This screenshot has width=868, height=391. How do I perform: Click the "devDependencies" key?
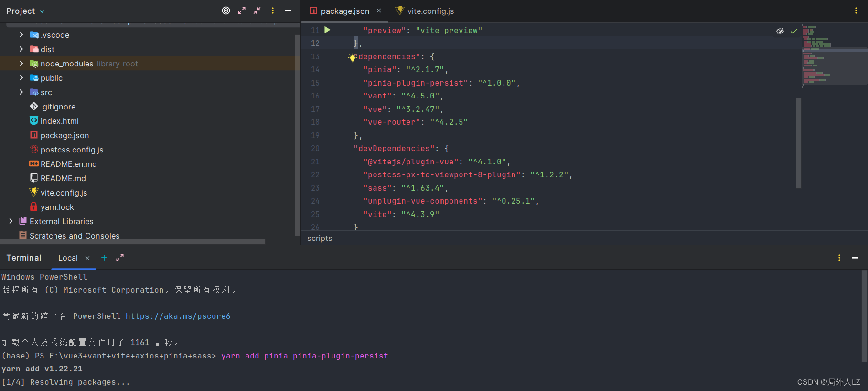[394, 149]
